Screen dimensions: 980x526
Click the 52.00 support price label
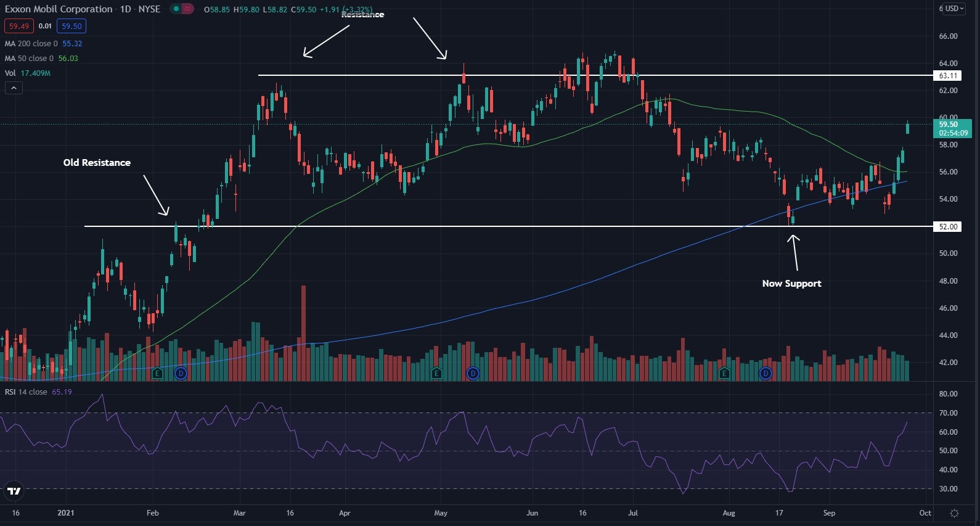click(x=948, y=227)
